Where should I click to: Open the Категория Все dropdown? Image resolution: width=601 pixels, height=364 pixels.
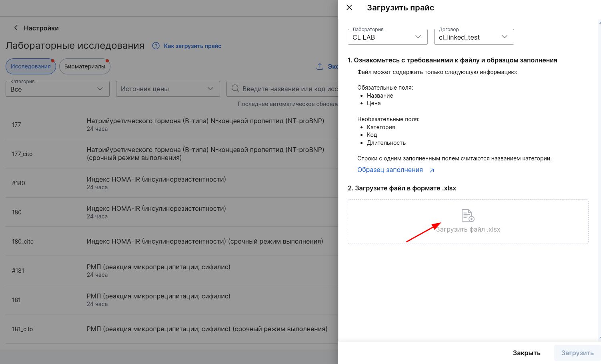[58, 89]
